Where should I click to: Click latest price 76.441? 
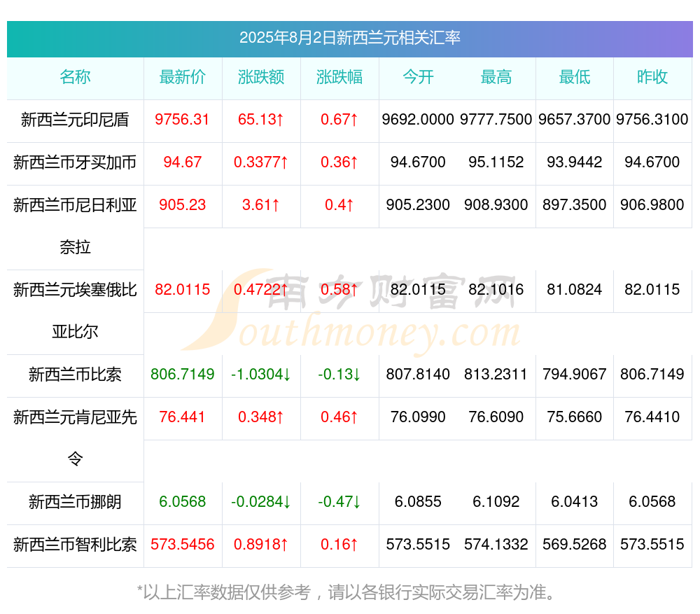tap(182, 417)
